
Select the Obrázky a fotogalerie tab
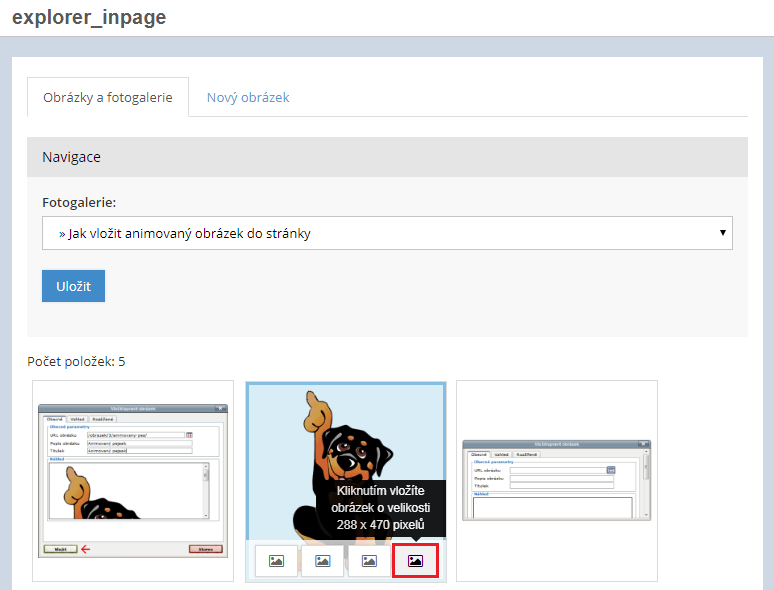coord(108,98)
